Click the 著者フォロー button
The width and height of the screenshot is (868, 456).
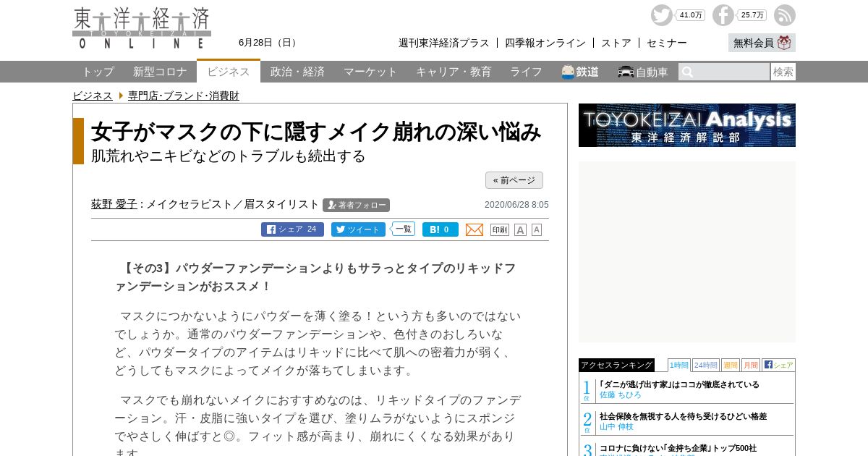click(x=356, y=205)
